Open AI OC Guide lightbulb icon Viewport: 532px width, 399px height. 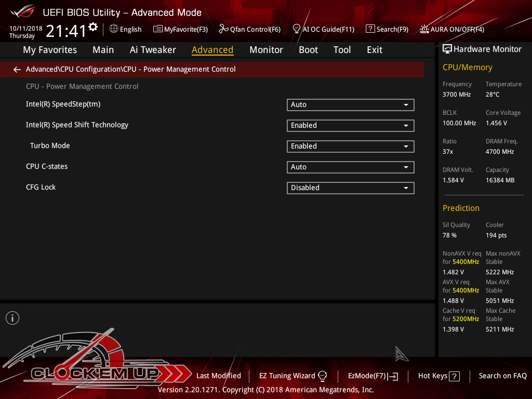[x=297, y=29]
